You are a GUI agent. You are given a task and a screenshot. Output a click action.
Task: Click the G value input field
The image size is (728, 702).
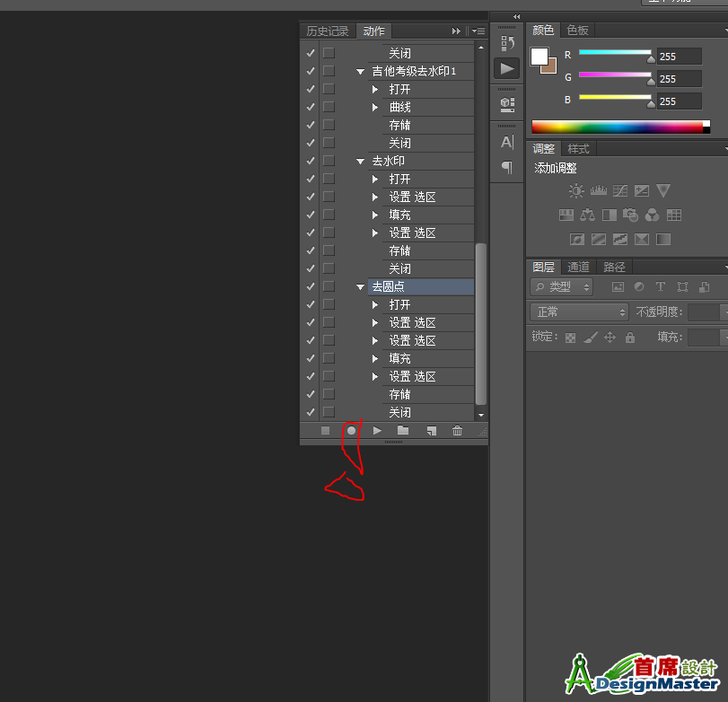click(x=680, y=78)
